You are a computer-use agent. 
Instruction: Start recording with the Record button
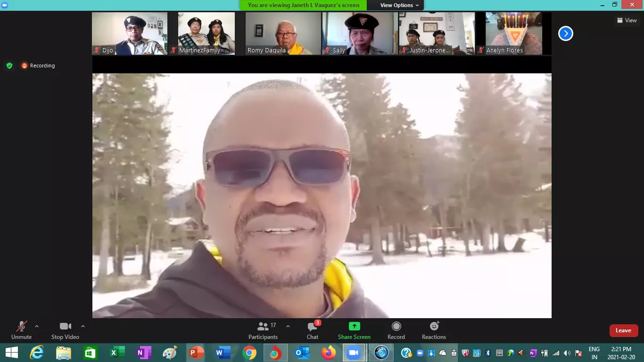396,330
